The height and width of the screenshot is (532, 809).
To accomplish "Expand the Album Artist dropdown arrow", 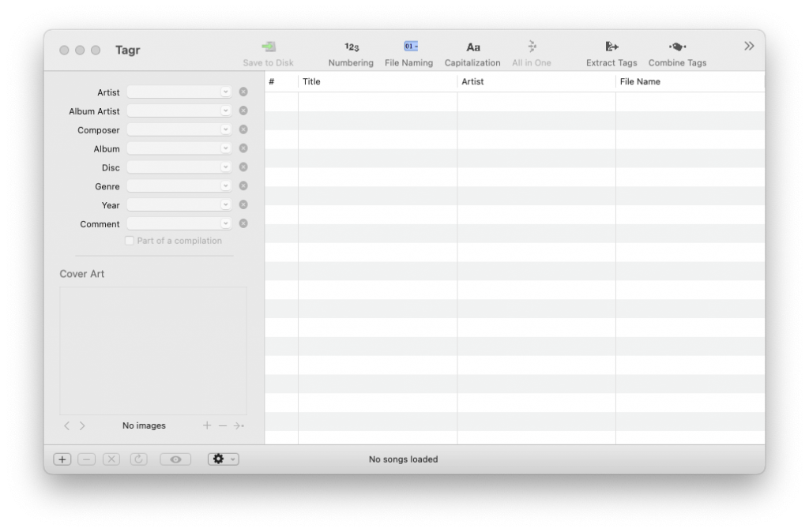I will [225, 111].
